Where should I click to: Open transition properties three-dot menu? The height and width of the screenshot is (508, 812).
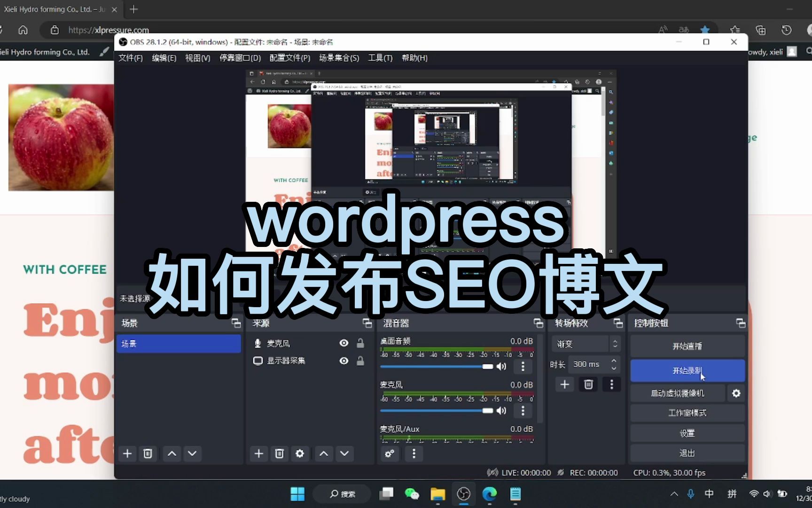pyautogui.click(x=611, y=385)
